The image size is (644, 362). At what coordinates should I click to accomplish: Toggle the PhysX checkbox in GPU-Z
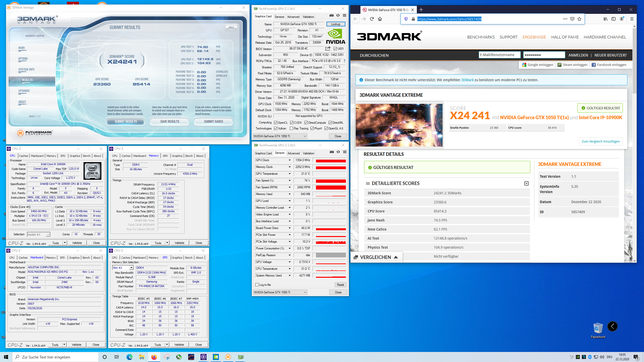point(312,128)
